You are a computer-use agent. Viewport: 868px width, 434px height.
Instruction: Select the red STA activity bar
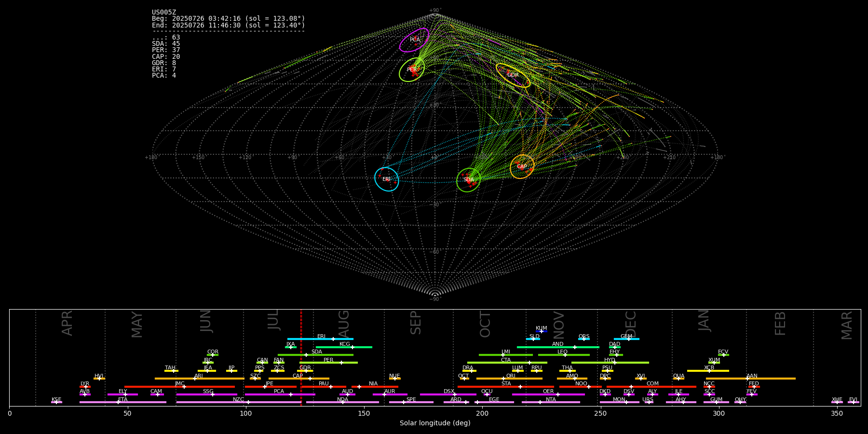[506, 387]
